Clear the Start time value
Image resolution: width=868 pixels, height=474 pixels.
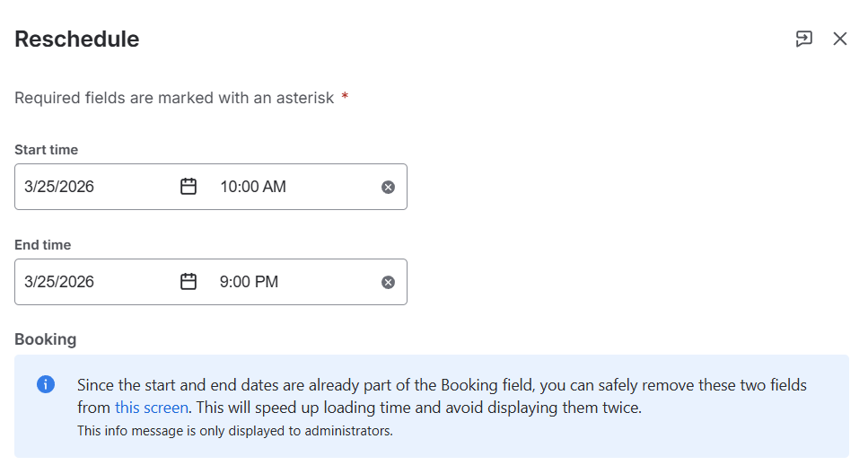point(388,187)
